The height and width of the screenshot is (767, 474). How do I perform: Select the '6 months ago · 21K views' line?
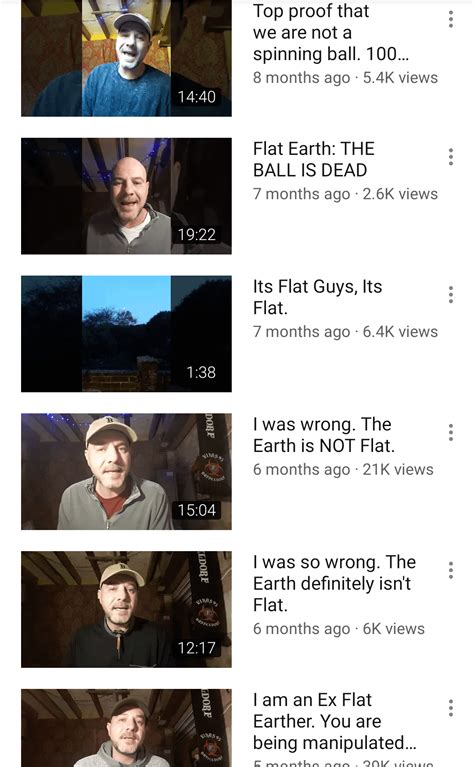coord(343,470)
